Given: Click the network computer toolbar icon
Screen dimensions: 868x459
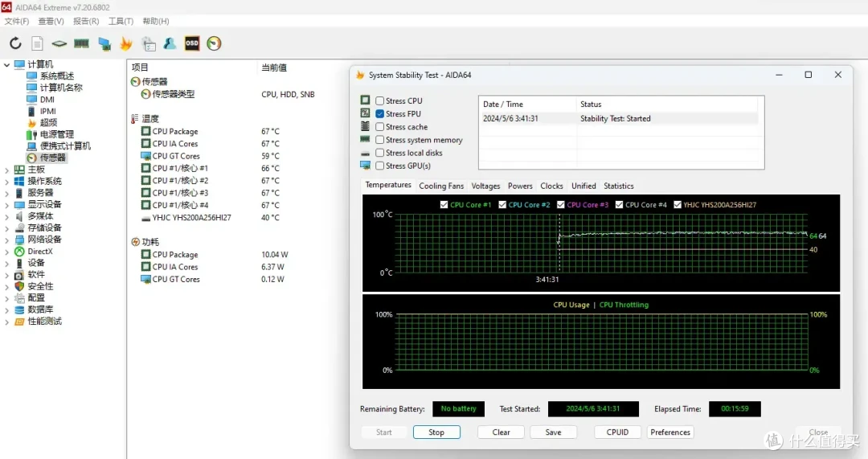Looking at the screenshot, I should pos(104,43).
